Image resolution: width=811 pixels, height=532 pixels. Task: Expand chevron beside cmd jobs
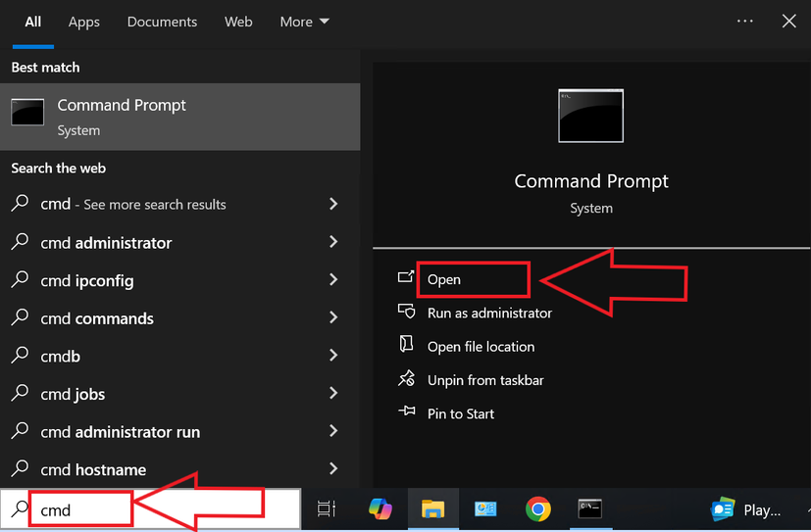(333, 393)
